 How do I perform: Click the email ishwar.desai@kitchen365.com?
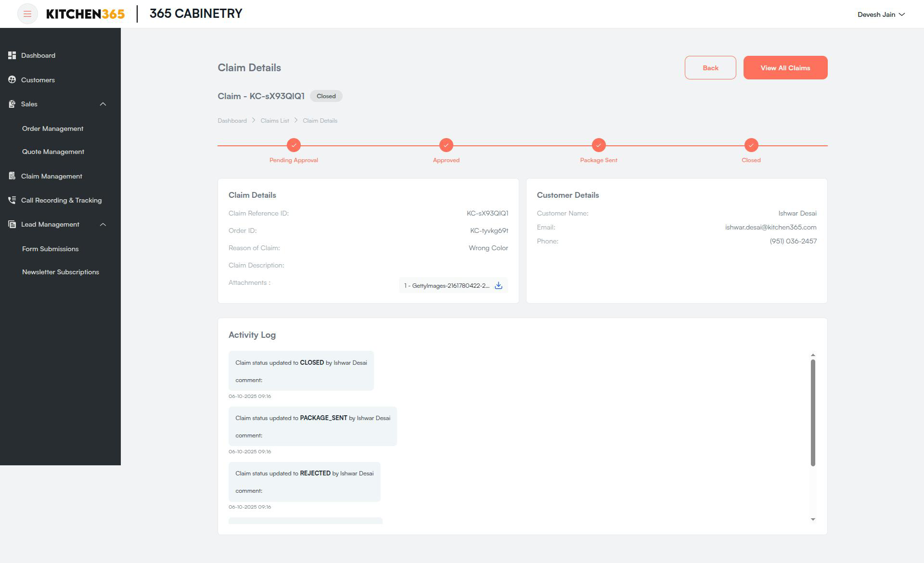[x=771, y=227]
